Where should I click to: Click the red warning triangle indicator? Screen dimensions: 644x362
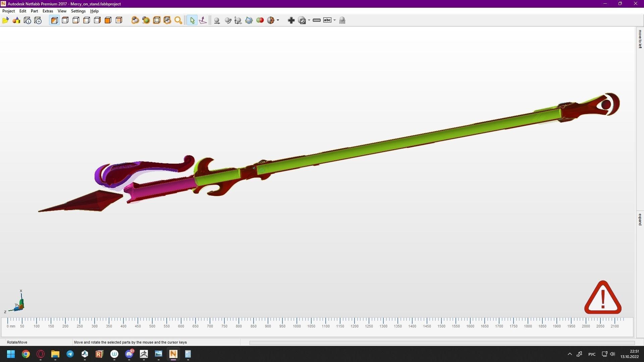(603, 298)
